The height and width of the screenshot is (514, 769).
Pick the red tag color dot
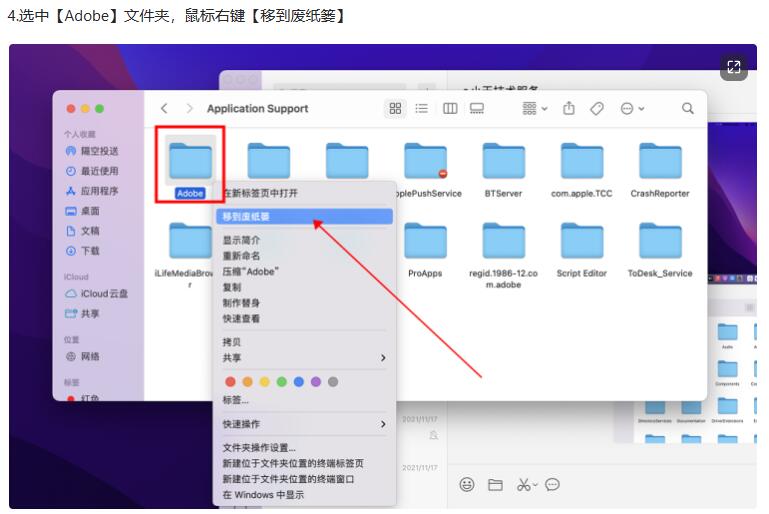coord(231,382)
